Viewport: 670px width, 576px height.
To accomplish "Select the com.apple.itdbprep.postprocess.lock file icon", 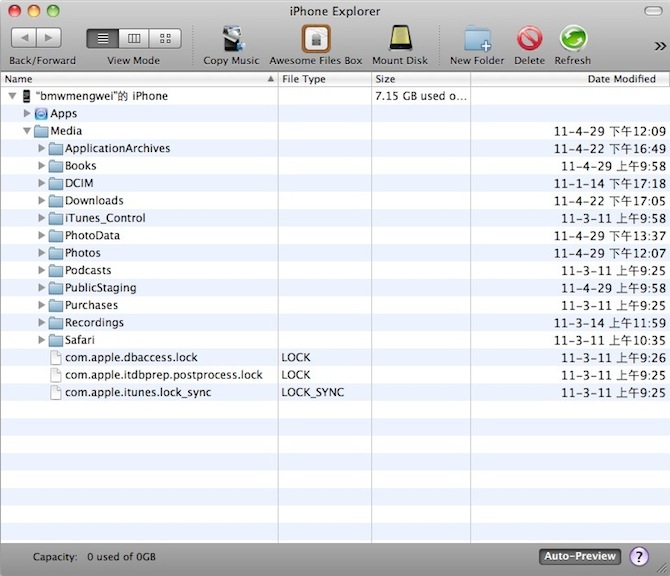I will pos(56,375).
